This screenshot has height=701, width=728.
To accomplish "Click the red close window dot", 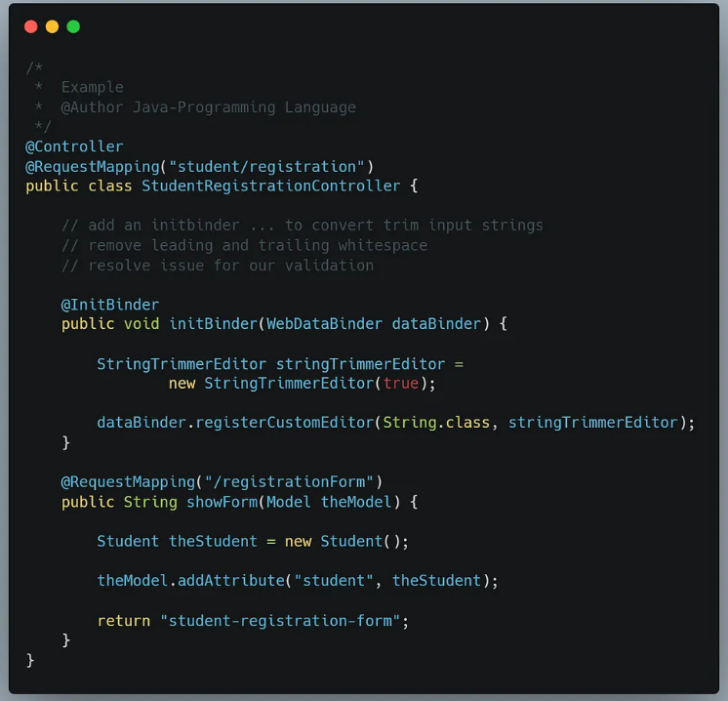I will [31, 27].
